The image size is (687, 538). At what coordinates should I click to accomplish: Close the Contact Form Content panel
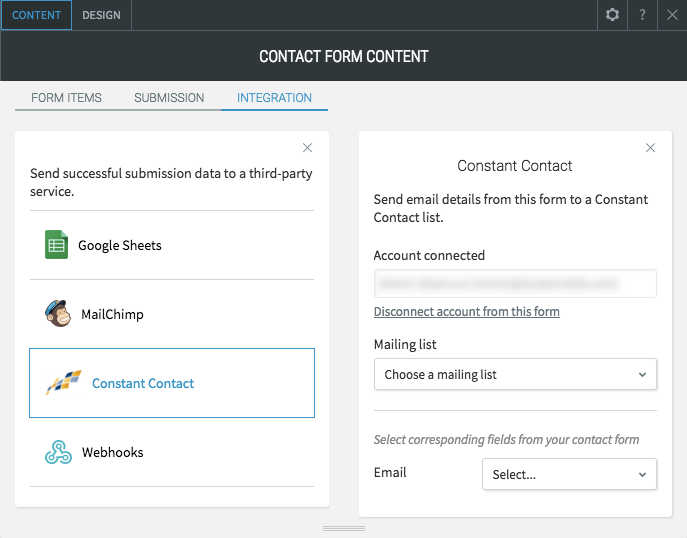click(x=672, y=15)
